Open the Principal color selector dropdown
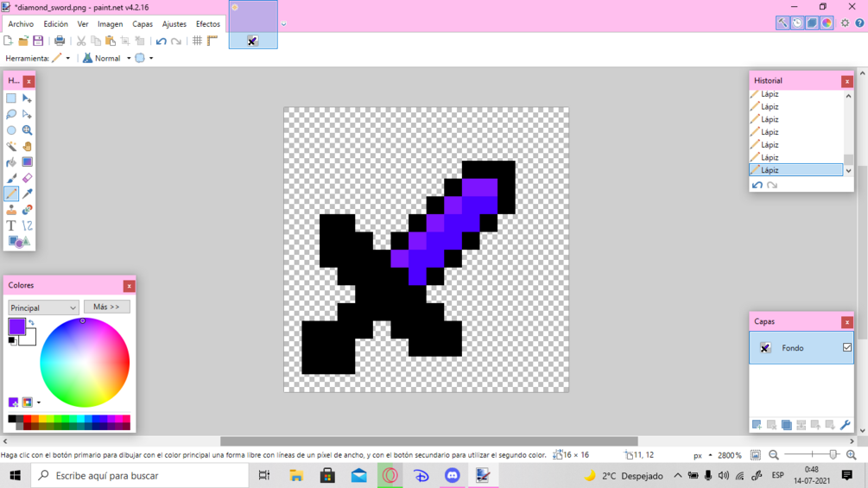Image resolution: width=868 pixels, height=488 pixels. pos(43,307)
